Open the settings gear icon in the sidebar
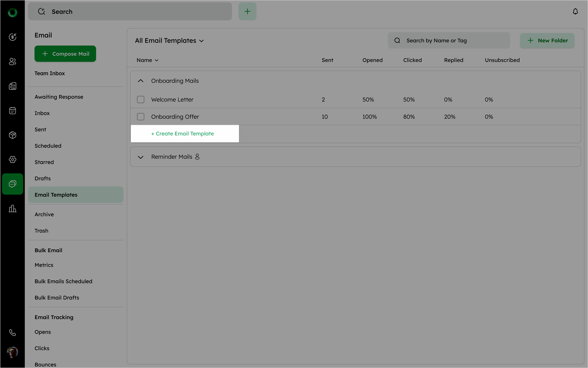 12,159
